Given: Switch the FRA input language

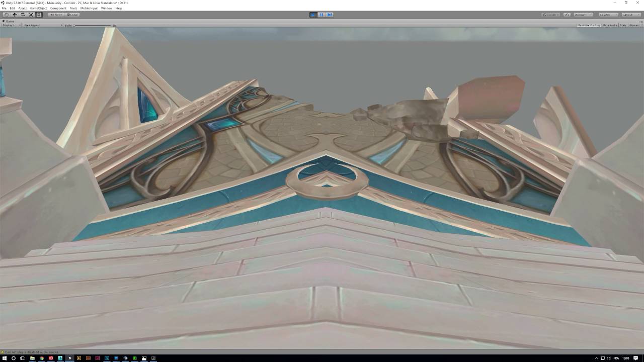Looking at the screenshot, I should coord(616,358).
